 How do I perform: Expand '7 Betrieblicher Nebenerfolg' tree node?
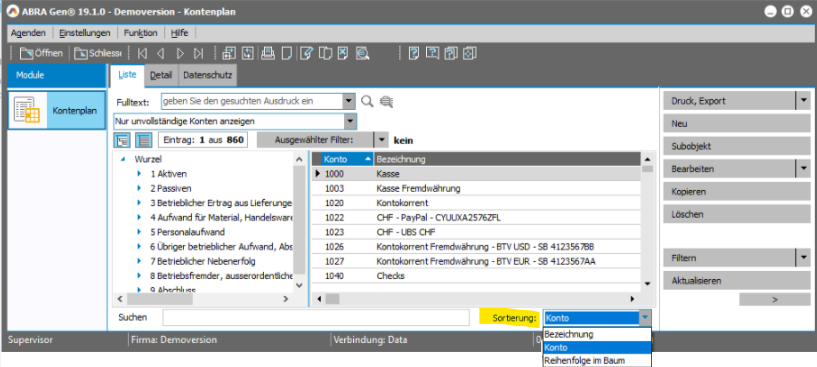point(139,261)
